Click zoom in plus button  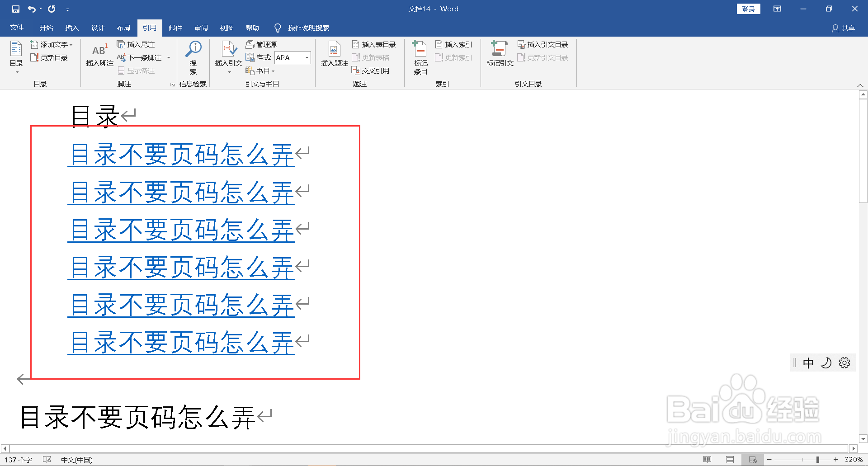(835, 460)
